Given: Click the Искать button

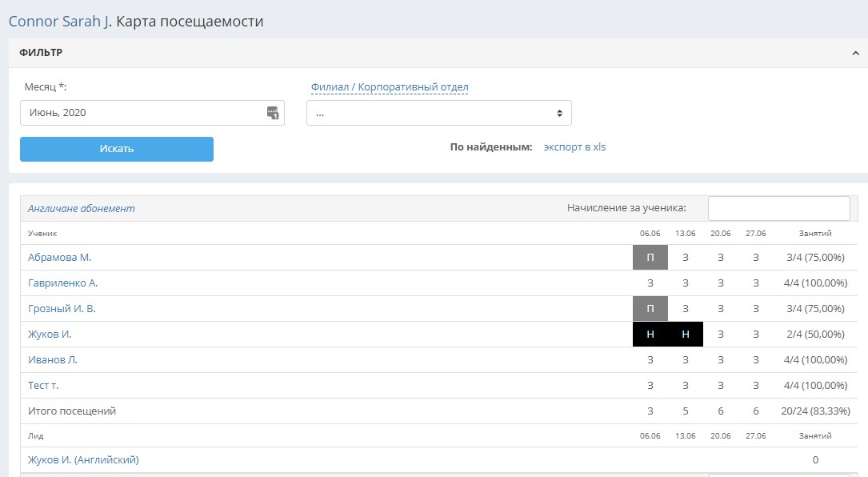Looking at the screenshot, I should click(x=117, y=149).
